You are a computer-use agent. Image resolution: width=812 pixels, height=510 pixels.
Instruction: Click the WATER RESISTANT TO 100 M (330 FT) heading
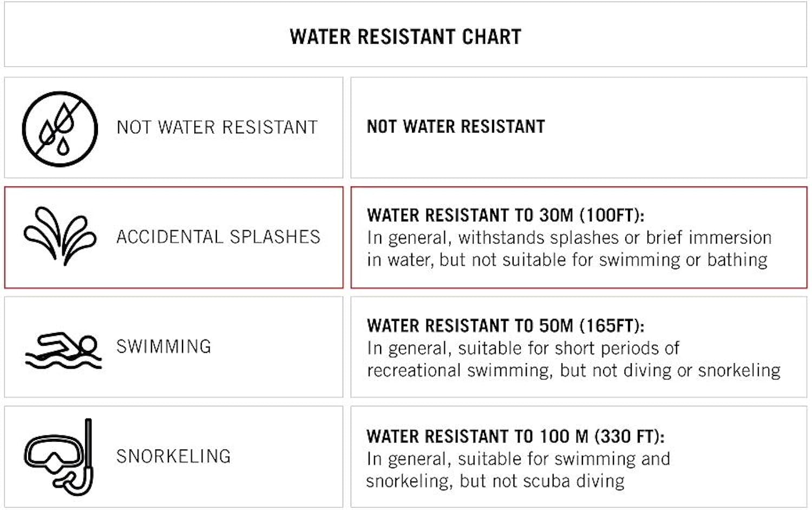coord(515,436)
